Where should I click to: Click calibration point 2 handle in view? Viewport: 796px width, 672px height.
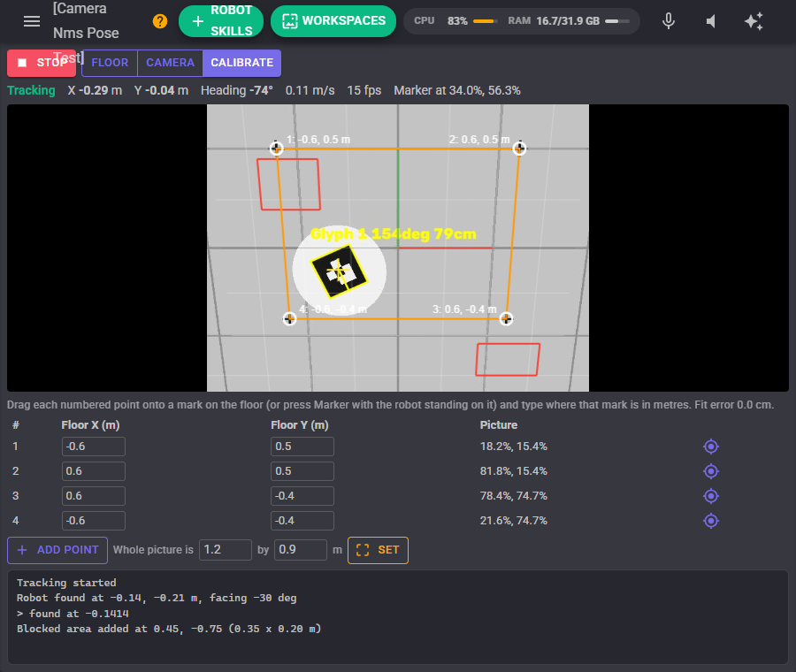point(519,149)
